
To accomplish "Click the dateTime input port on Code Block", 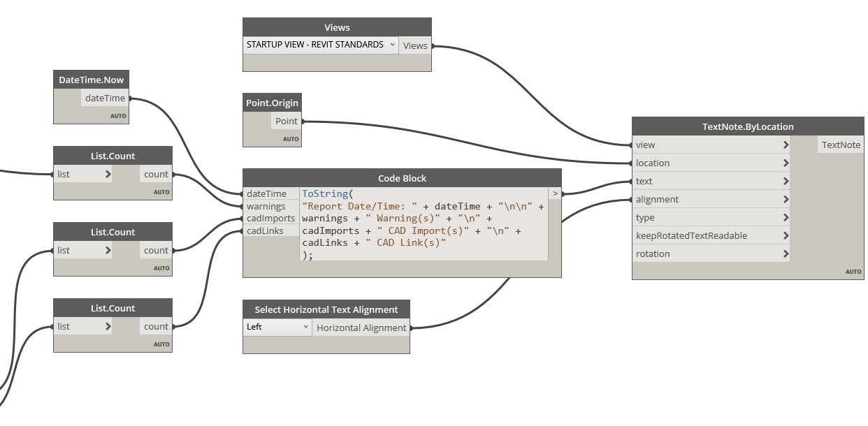I will [271, 193].
